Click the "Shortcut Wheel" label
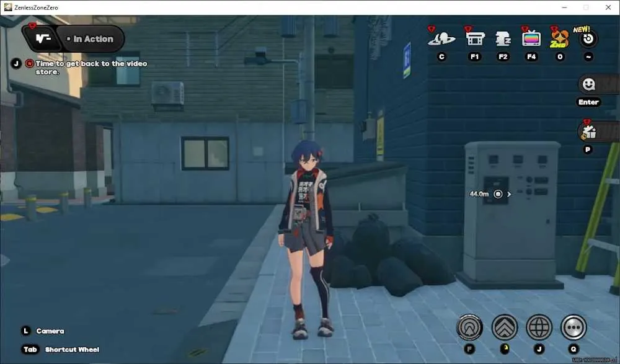 [x=73, y=350]
